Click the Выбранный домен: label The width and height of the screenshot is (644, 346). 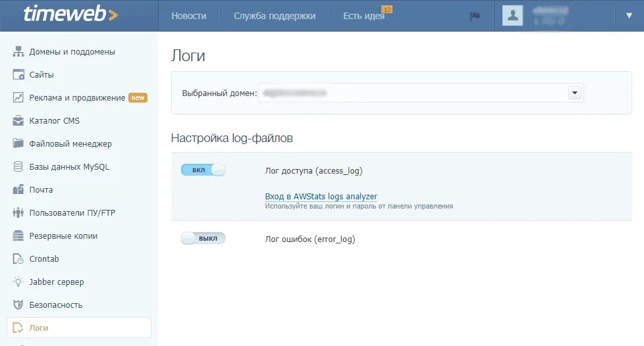tap(219, 93)
